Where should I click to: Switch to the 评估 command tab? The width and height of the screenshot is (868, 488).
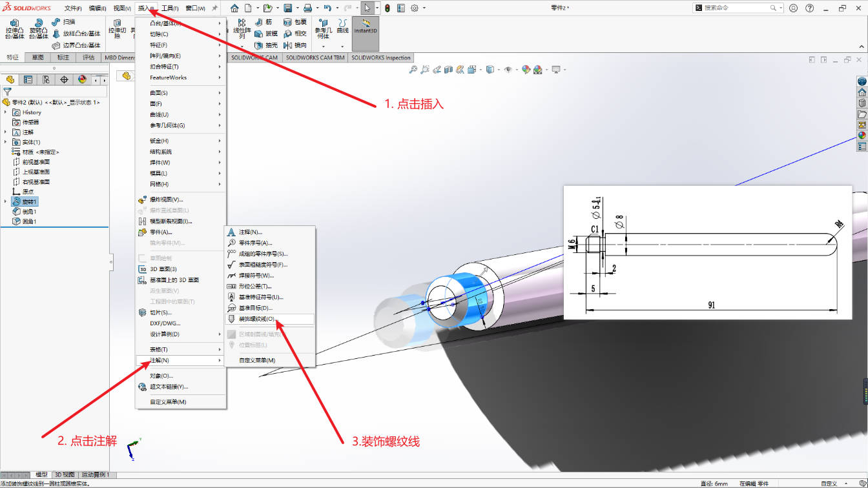coord(88,57)
